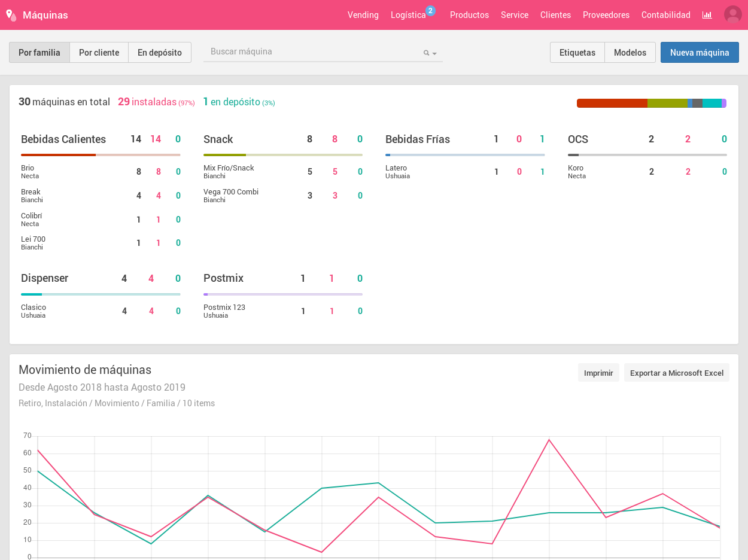The width and height of the screenshot is (748, 560).
Task: Switch view to Por familia
Action: (x=39, y=53)
